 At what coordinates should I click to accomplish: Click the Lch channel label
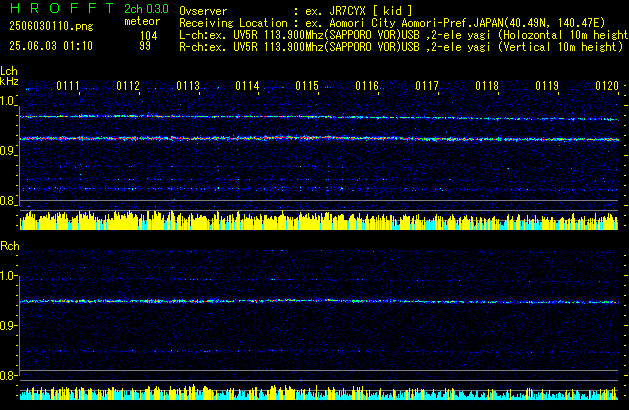tap(9, 71)
